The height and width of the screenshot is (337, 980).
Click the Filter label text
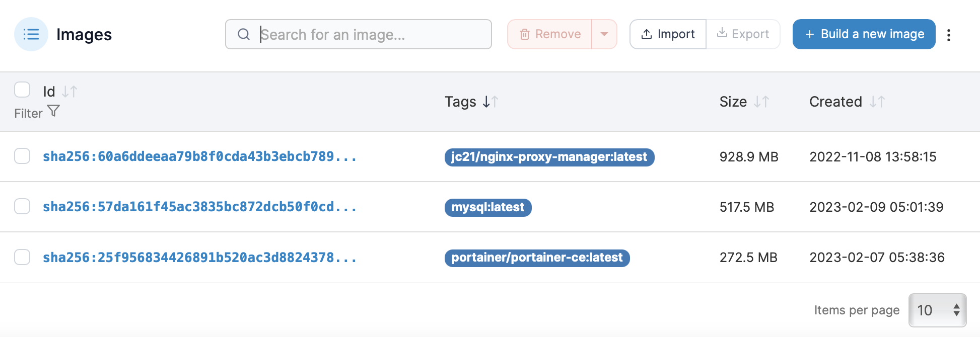[x=28, y=113]
